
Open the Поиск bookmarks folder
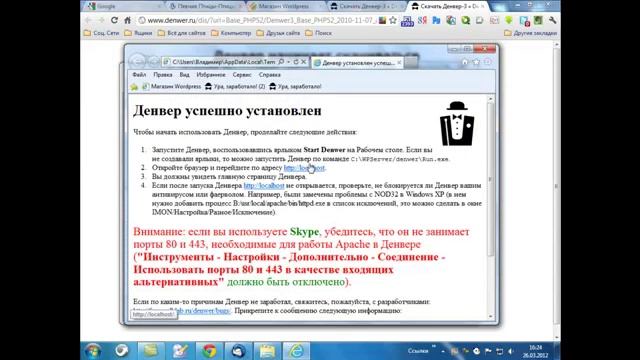coord(318,33)
